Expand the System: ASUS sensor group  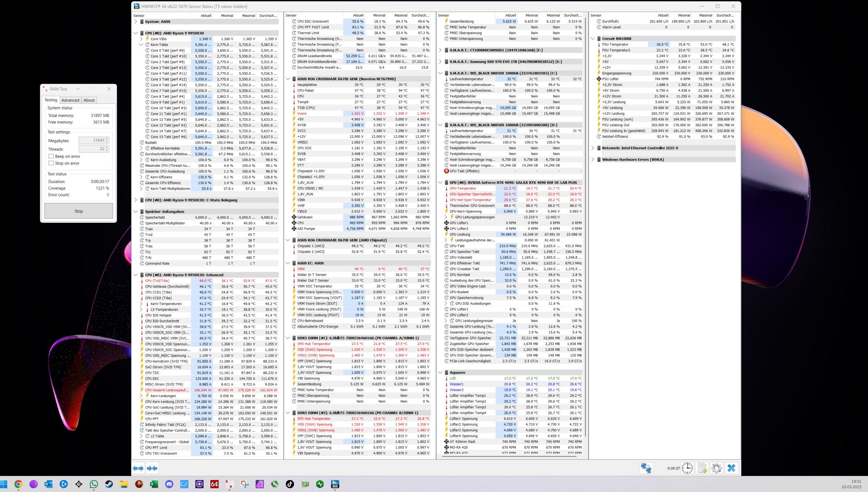point(135,22)
